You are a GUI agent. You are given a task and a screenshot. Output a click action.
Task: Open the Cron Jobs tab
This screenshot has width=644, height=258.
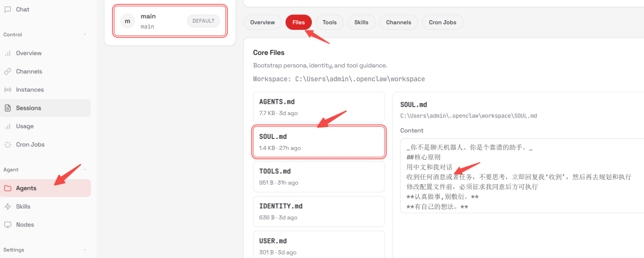(442, 23)
